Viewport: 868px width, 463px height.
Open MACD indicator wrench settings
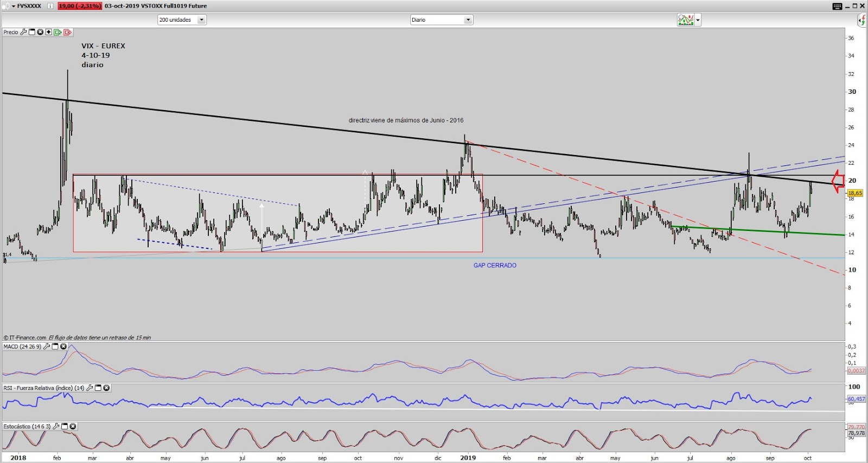pyautogui.click(x=47, y=346)
